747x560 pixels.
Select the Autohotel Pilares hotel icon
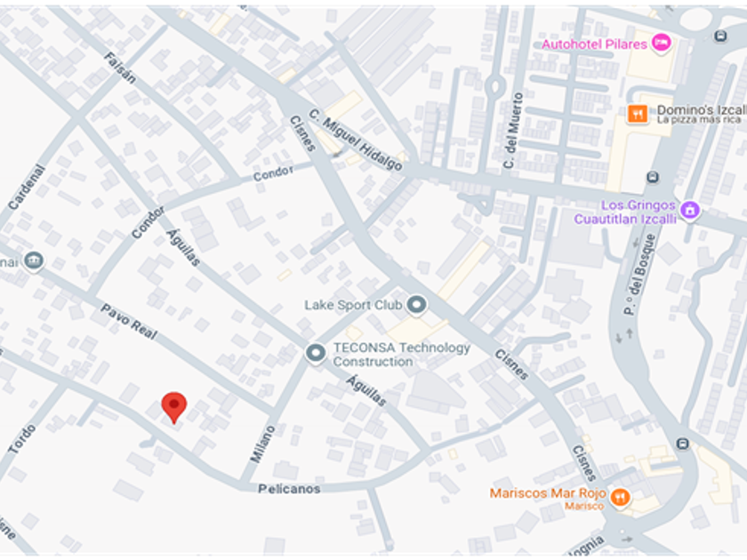[x=661, y=43]
